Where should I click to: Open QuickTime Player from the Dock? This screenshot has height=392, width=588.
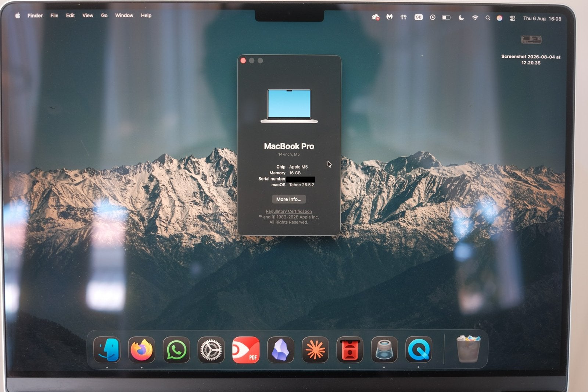pyautogui.click(x=419, y=350)
